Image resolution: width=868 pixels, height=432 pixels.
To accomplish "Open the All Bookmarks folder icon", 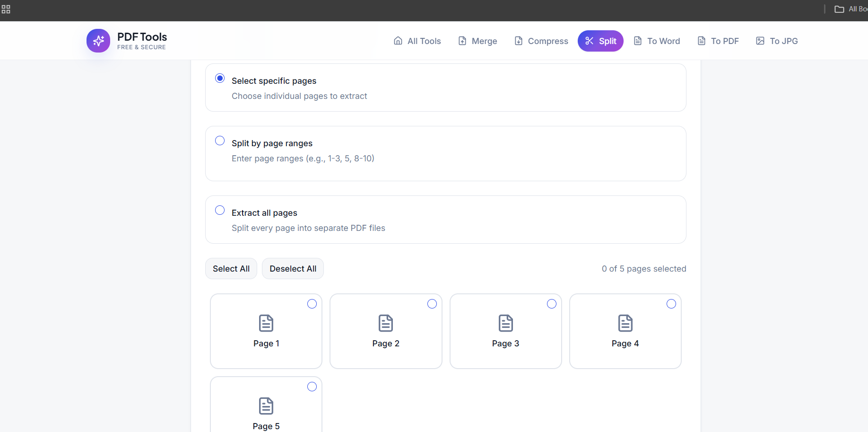I will pos(839,9).
